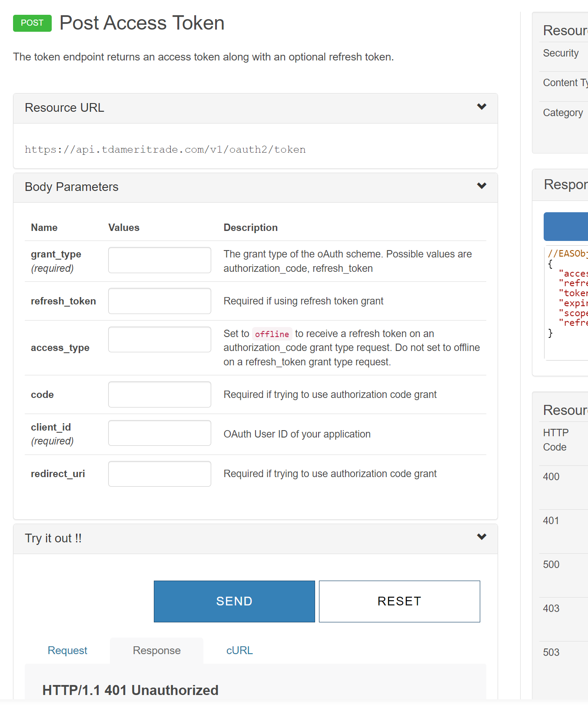Click the grant_type parameter name
Screen dimensions: 588x705
(x=56, y=254)
